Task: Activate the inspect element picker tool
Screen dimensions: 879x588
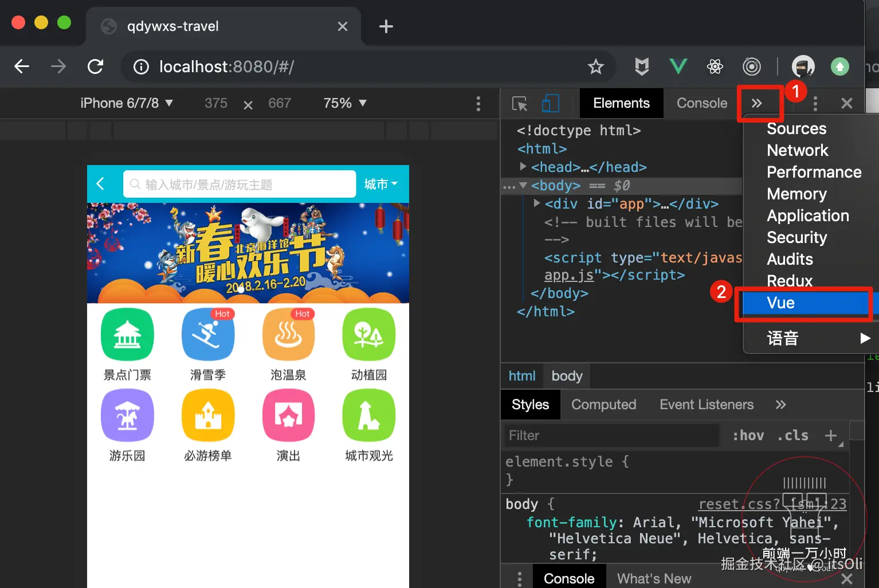Action: point(520,104)
